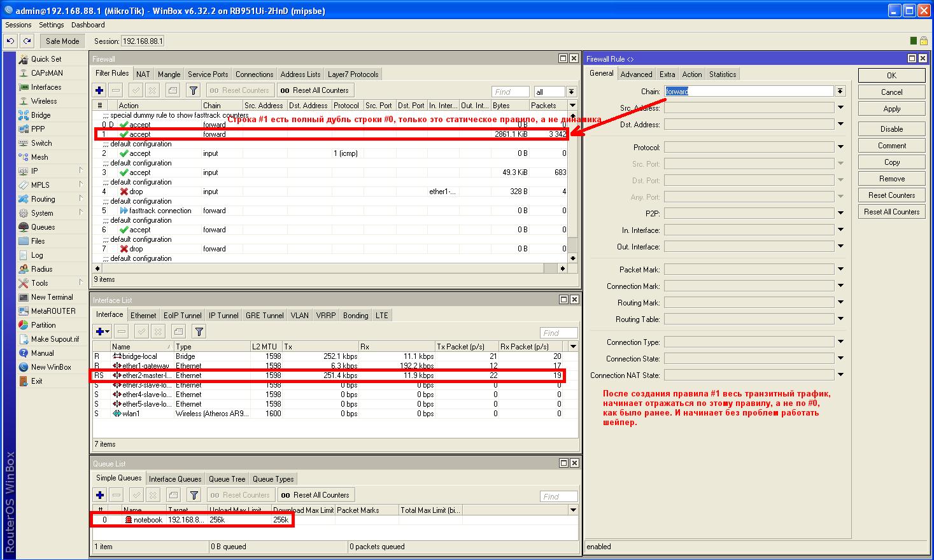Image resolution: width=934 pixels, height=560 pixels.
Task: Open MetaROUTER in the sidebar
Action: (53, 311)
